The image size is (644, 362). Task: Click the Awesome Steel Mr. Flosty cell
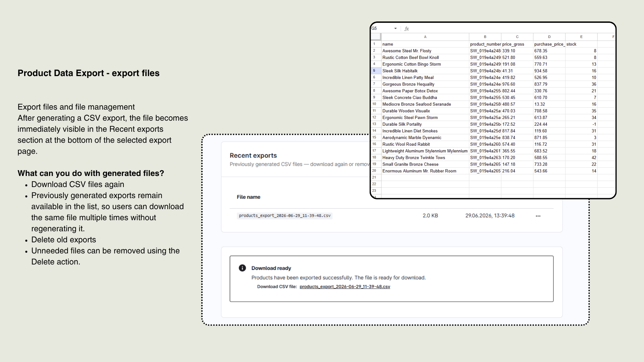click(425, 51)
